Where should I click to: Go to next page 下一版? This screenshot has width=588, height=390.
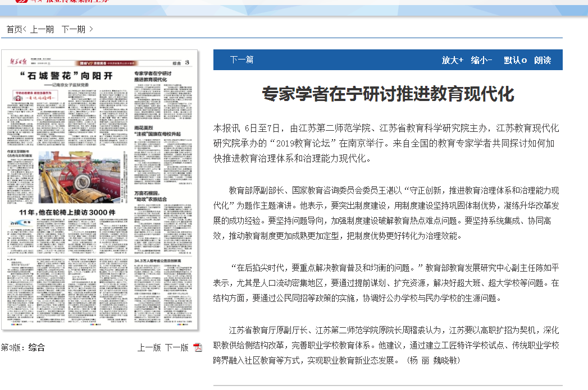coord(176,347)
